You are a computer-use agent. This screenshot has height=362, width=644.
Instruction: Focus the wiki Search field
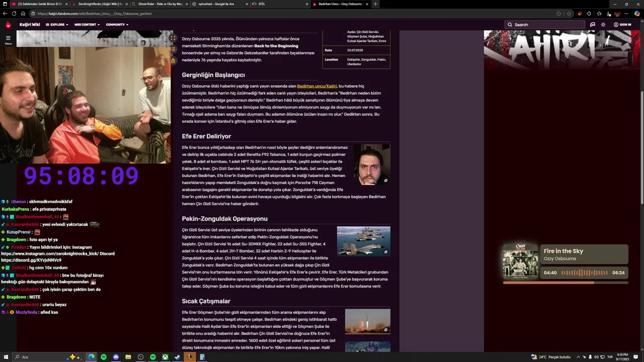545,25
